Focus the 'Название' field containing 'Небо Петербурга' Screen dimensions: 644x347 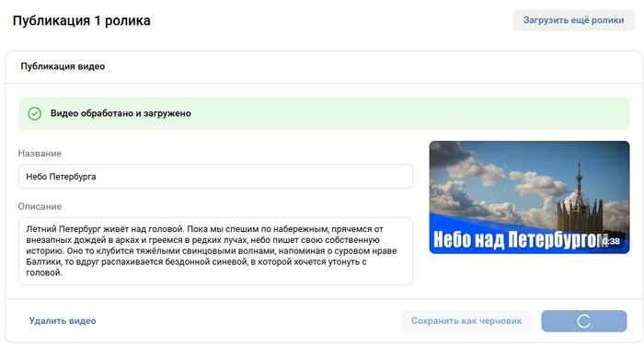215,177
